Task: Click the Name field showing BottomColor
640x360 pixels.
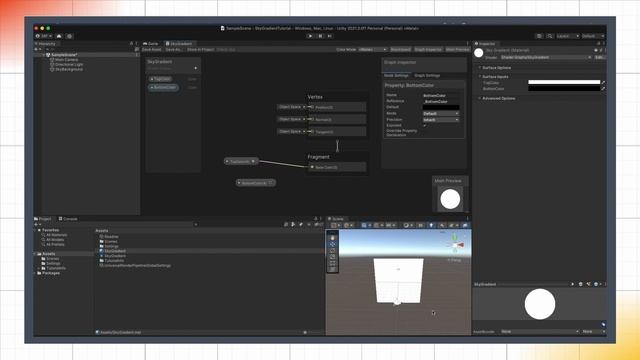Action: point(441,95)
